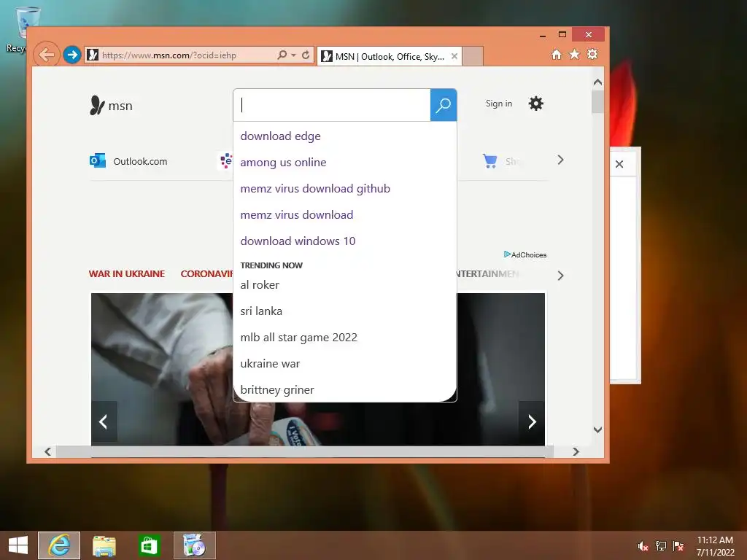This screenshot has width=747, height=560.
Task: Click the Internet Explorer taskbar icon
Action: tap(59, 545)
